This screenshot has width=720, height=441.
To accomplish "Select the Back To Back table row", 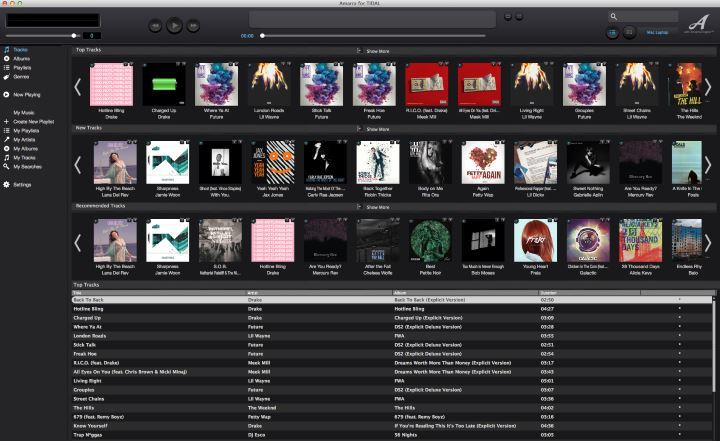I will point(392,300).
